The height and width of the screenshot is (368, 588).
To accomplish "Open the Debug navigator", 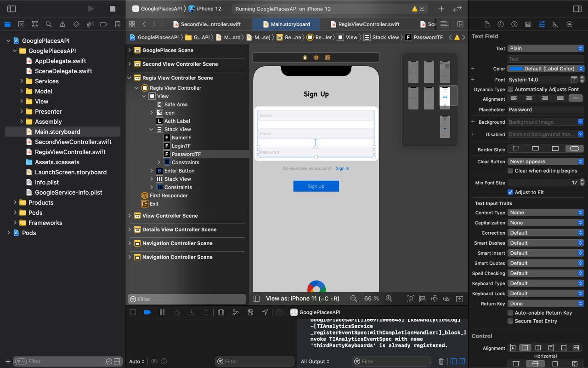I will [90, 24].
